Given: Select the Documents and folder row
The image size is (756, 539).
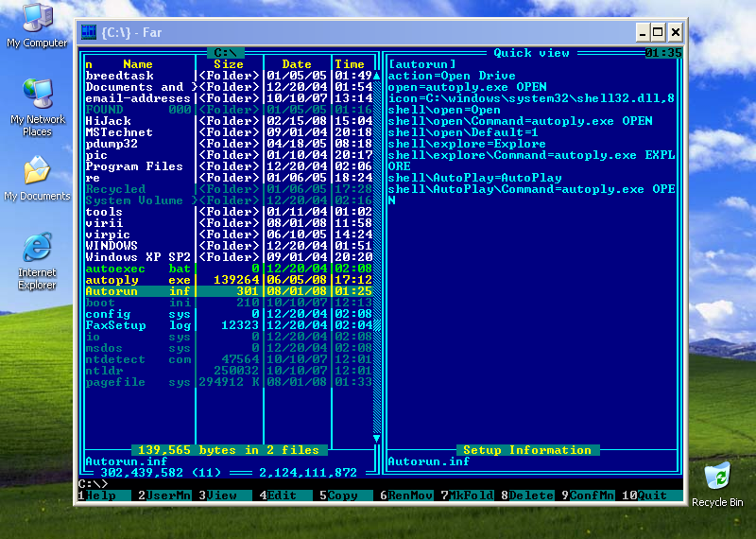Looking at the screenshot, I should 229,87.
